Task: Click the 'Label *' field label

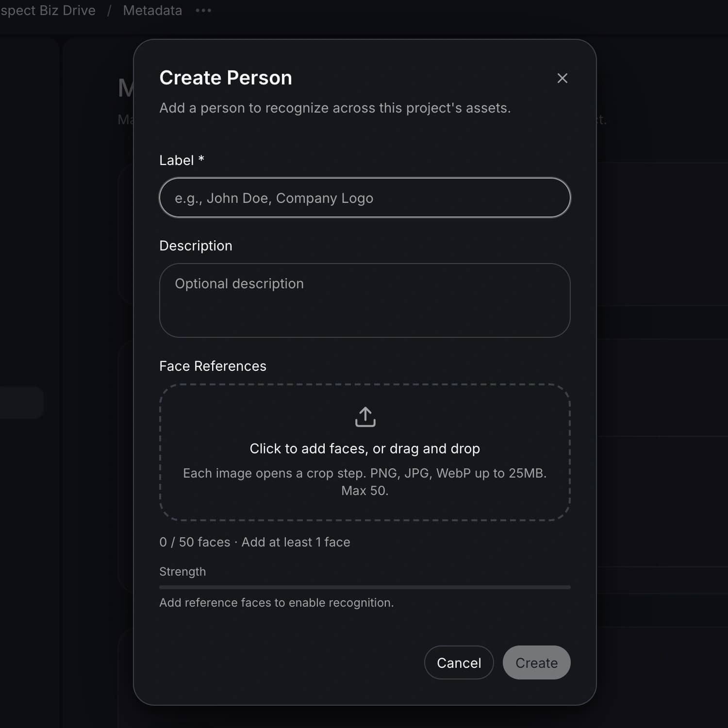Action: click(182, 160)
